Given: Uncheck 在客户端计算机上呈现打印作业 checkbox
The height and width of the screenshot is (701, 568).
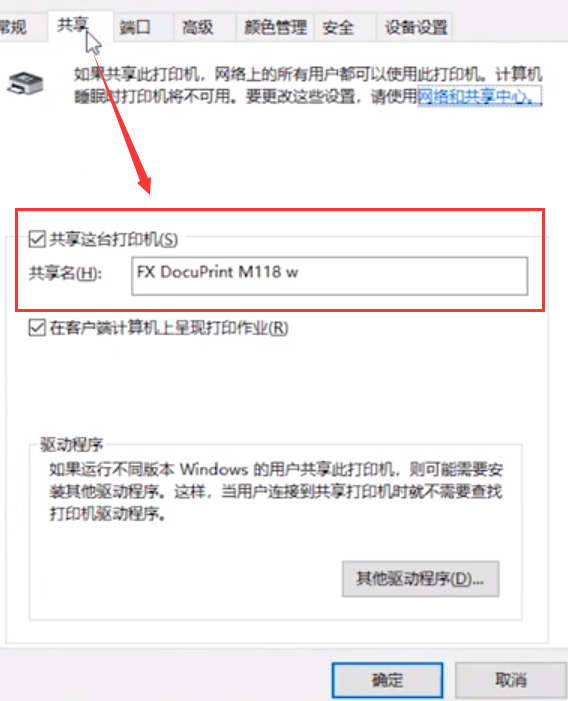Looking at the screenshot, I should [x=37, y=328].
